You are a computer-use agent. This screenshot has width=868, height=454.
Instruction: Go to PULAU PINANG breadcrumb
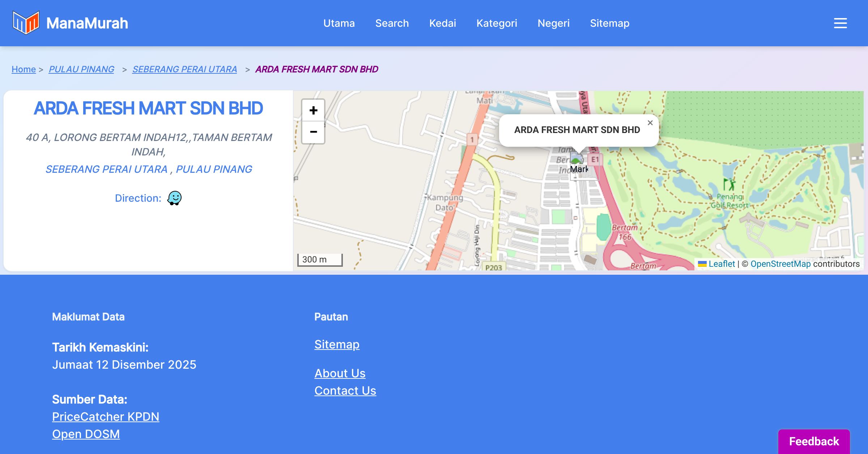(81, 69)
